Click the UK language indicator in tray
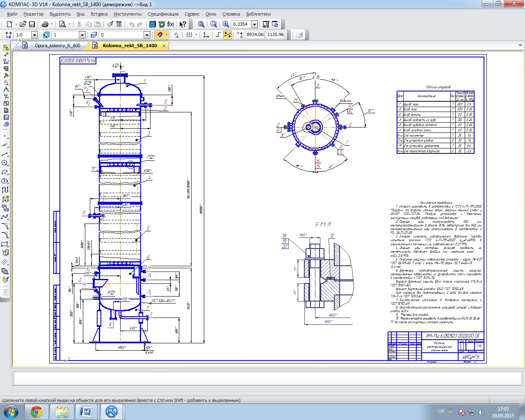This screenshot has height=420, width=525. (441, 411)
